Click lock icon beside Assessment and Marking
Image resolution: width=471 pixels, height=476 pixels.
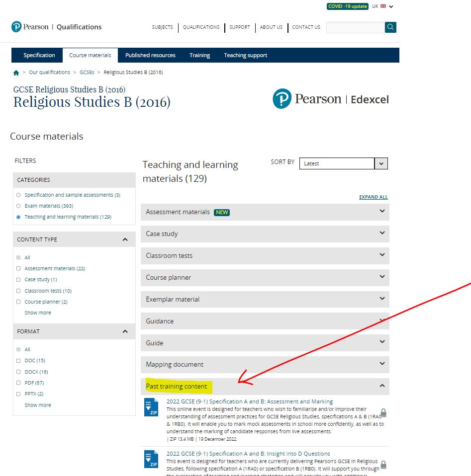[383, 413]
